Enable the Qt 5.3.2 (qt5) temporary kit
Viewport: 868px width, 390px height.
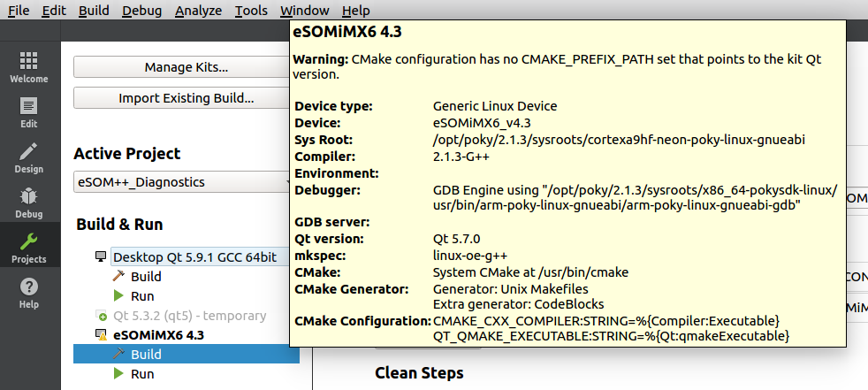click(x=190, y=316)
